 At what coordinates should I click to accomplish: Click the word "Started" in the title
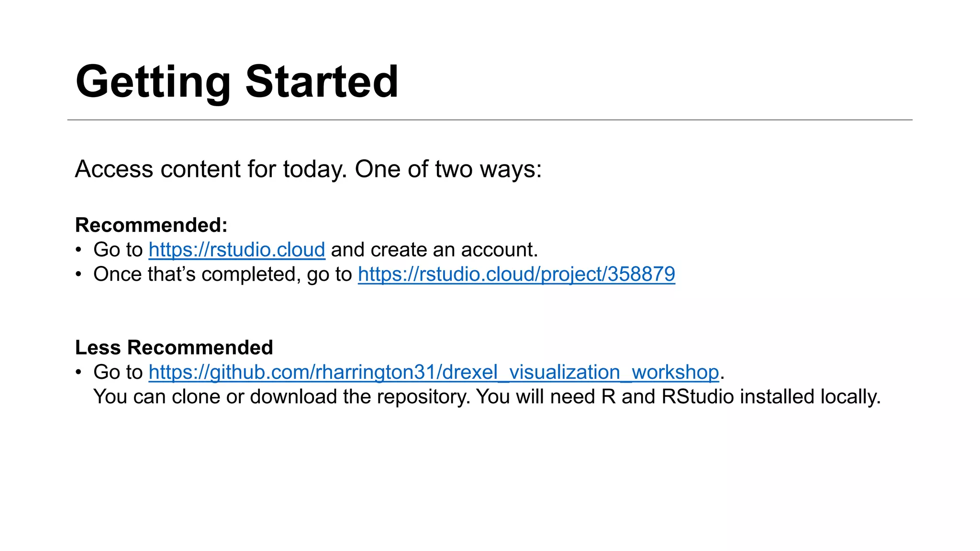pyautogui.click(x=322, y=81)
